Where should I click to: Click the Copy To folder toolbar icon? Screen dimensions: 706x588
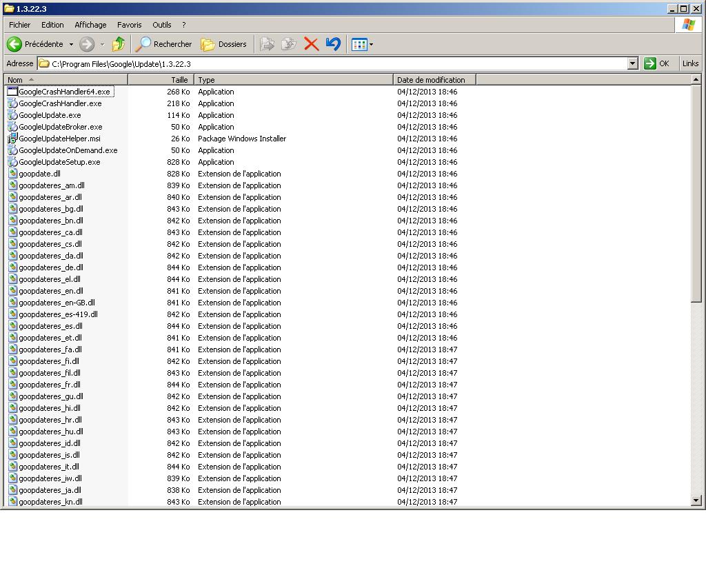(289, 44)
